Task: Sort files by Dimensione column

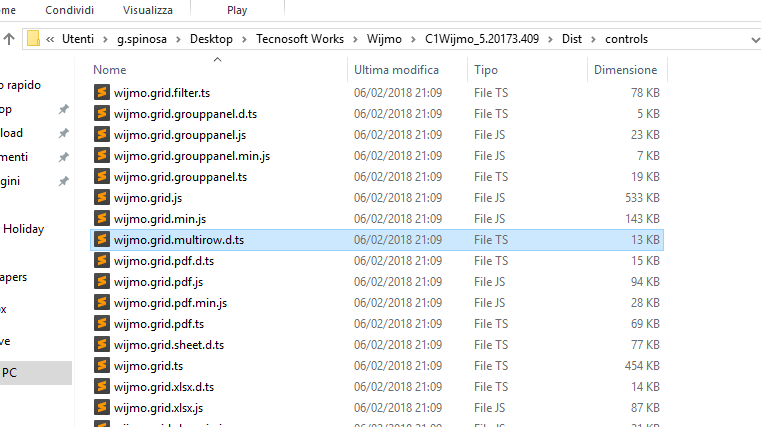Action: click(625, 70)
